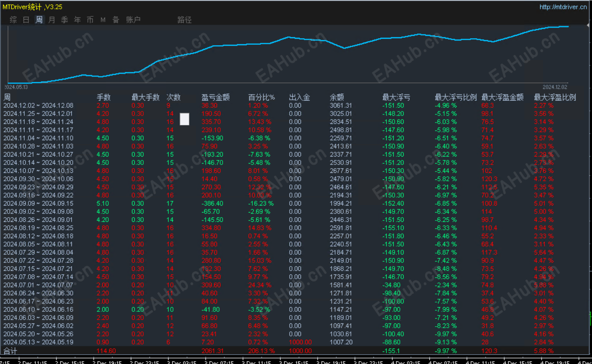Screen dimensions: 592x364
Task: Select the 币 currency tab
Action: 90,20
